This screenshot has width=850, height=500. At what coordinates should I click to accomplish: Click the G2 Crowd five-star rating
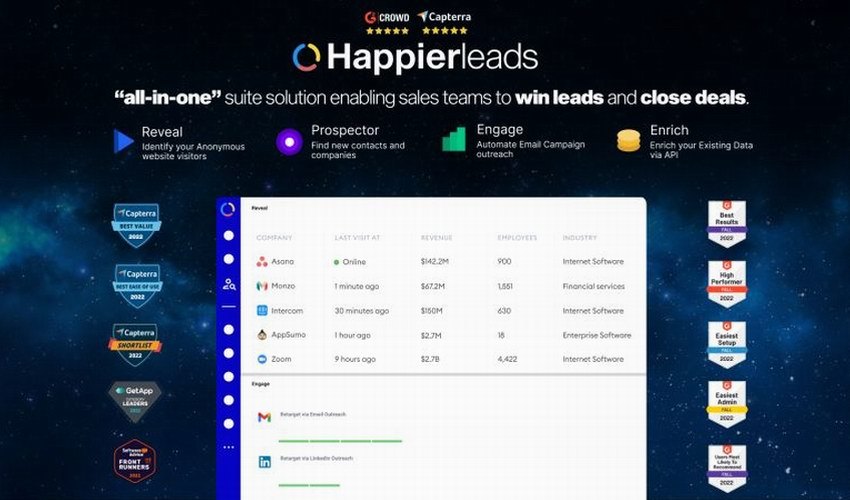387,31
